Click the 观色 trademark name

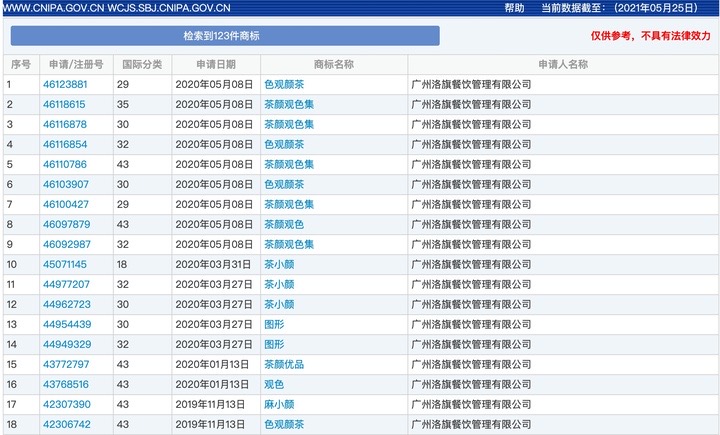(274, 385)
